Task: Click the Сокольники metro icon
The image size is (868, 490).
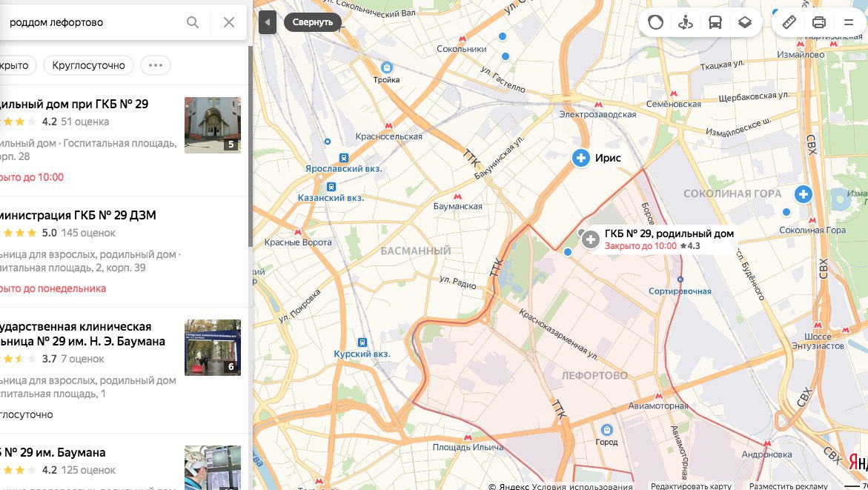Action: (x=463, y=39)
